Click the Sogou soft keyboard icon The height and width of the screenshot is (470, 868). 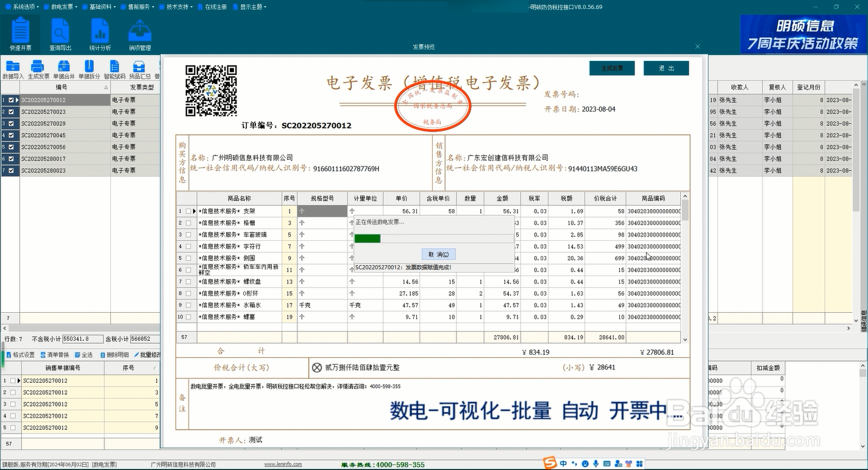pyautogui.click(x=607, y=464)
